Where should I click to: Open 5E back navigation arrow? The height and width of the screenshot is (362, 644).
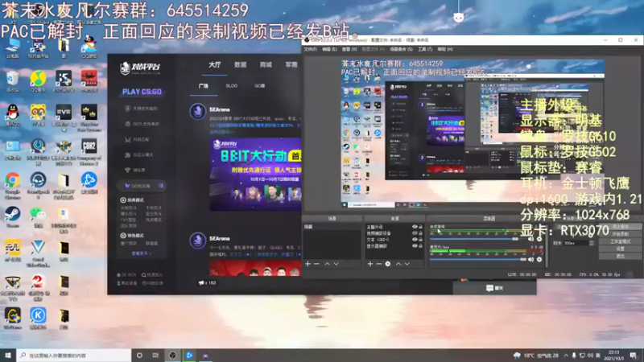coord(184,65)
